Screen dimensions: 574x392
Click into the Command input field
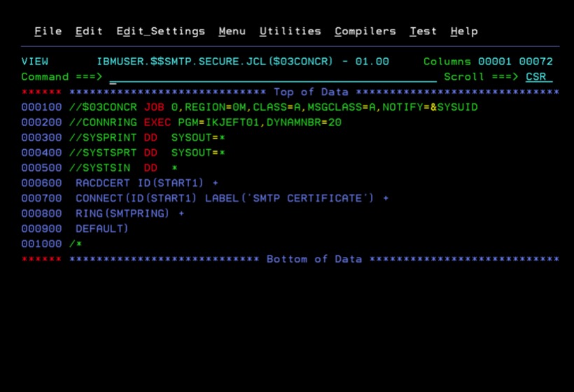click(x=273, y=77)
